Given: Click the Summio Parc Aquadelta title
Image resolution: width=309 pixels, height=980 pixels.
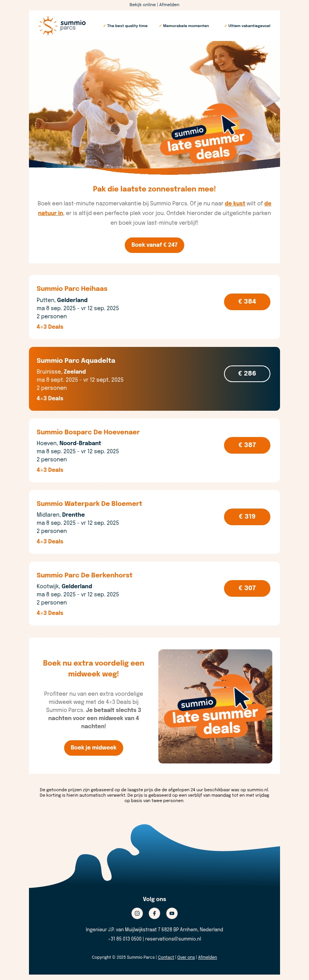Looking at the screenshot, I should coord(76,360).
